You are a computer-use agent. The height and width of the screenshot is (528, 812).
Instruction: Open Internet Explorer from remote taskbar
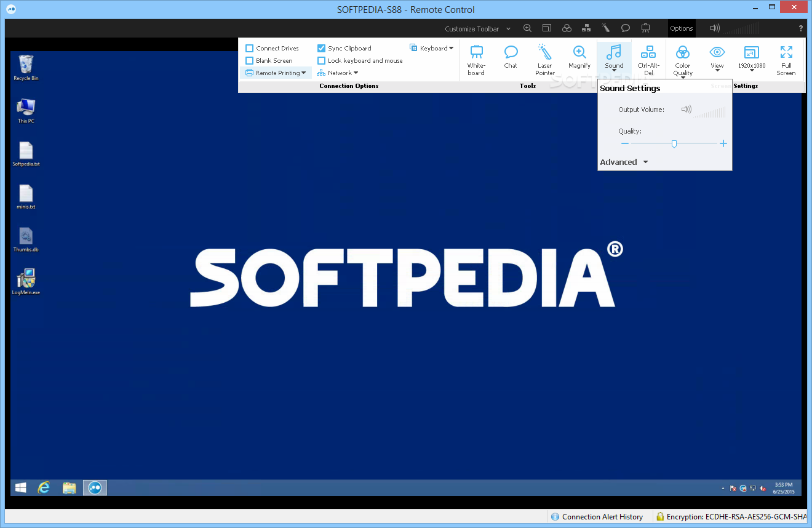pyautogui.click(x=44, y=487)
